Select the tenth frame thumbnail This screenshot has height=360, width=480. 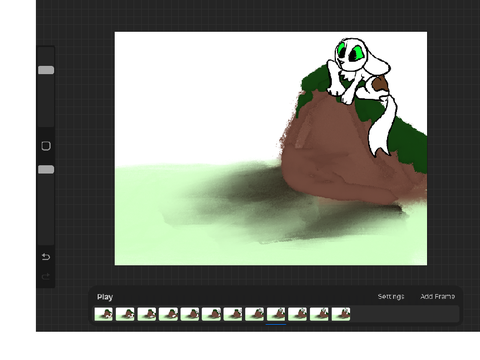pos(297,314)
